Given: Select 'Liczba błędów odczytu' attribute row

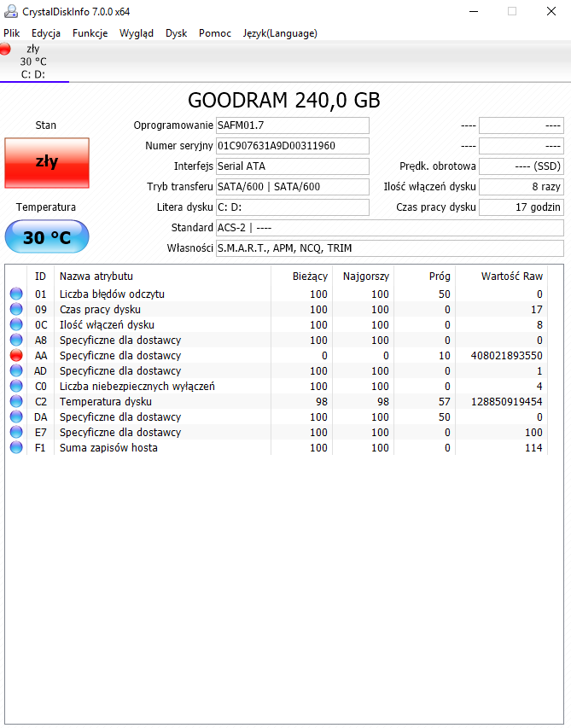Looking at the screenshot, I should [x=277, y=294].
